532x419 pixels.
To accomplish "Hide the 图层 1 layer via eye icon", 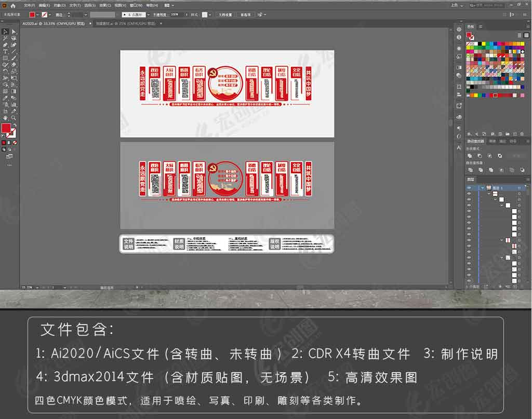I will [469, 188].
